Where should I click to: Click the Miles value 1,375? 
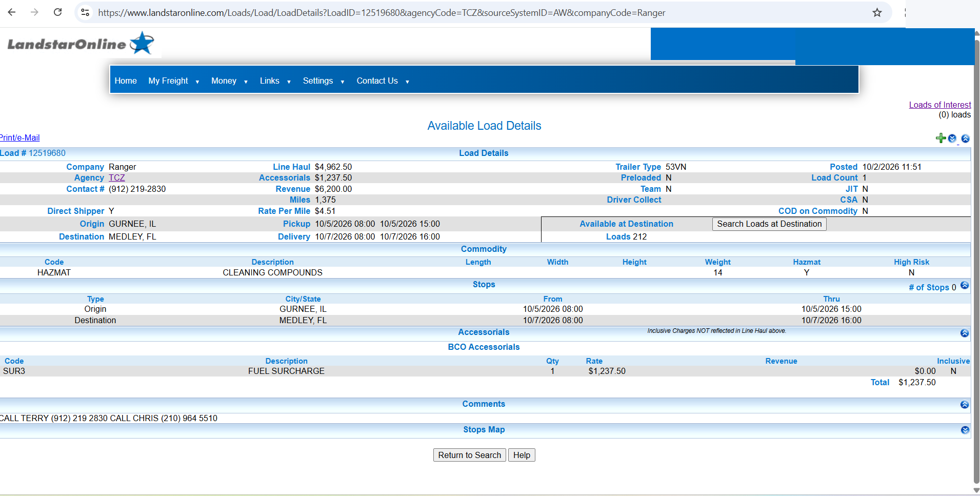(325, 200)
